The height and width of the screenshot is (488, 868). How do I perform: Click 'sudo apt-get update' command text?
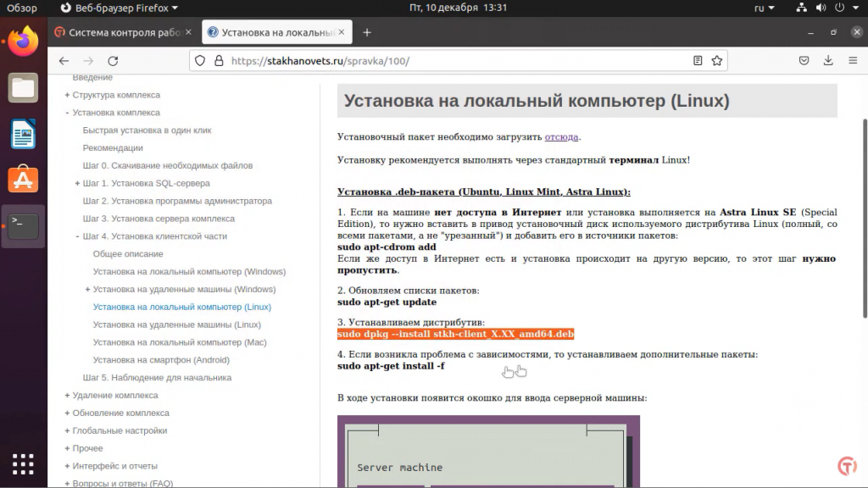point(387,302)
